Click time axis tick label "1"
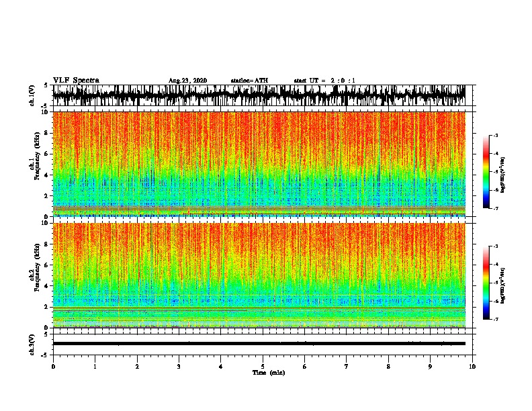532x411 pixels. tap(95, 367)
